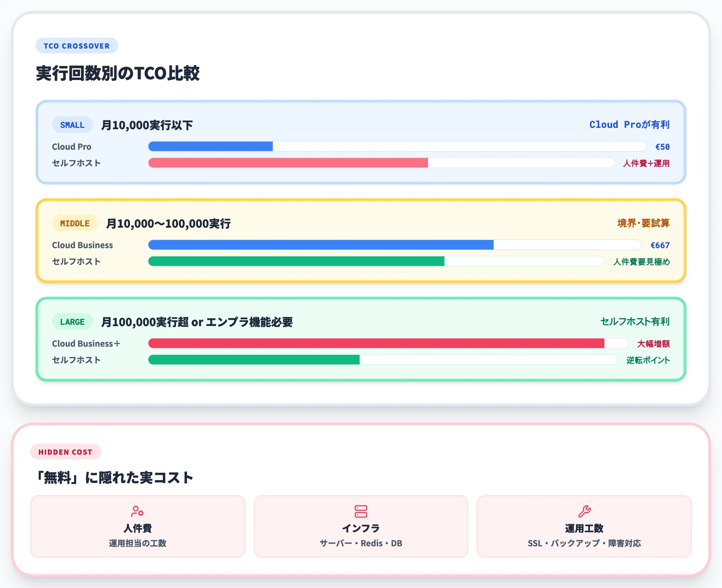Image resolution: width=722 pixels, height=588 pixels.
Task: Click the €667 value
Action: click(x=660, y=245)
